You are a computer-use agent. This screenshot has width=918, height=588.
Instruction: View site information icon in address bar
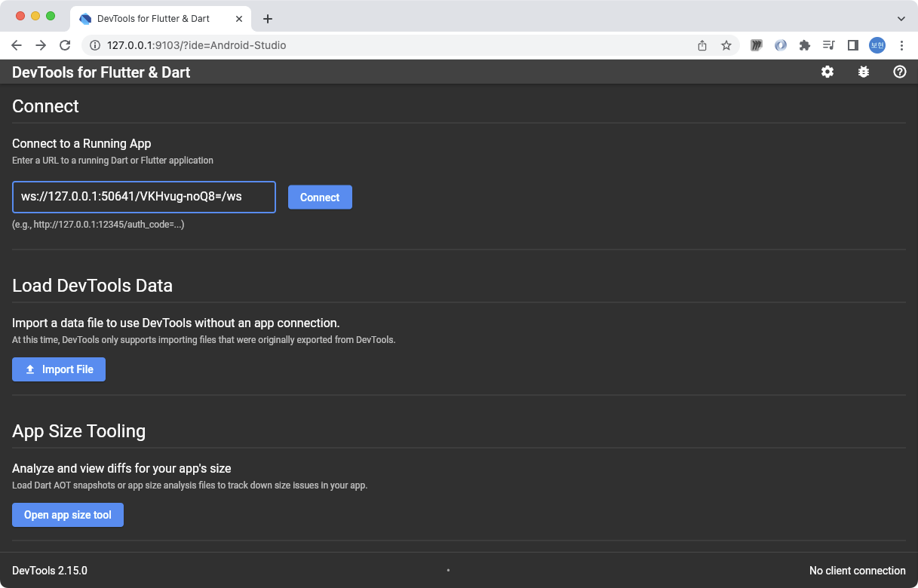95,45
